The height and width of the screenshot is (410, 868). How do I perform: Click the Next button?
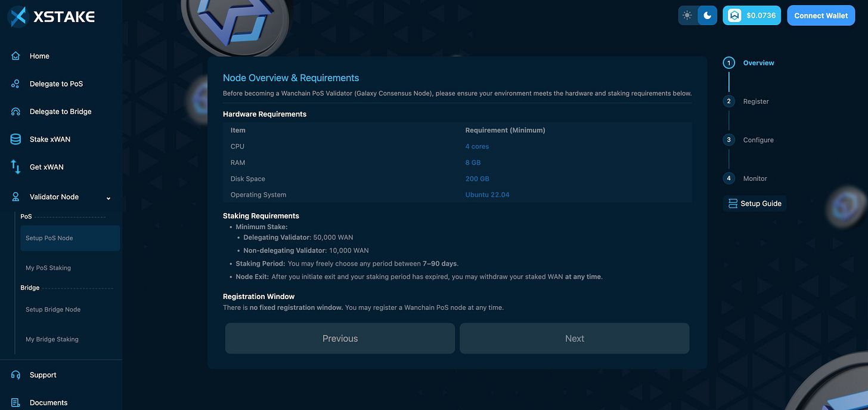(574, 338)
